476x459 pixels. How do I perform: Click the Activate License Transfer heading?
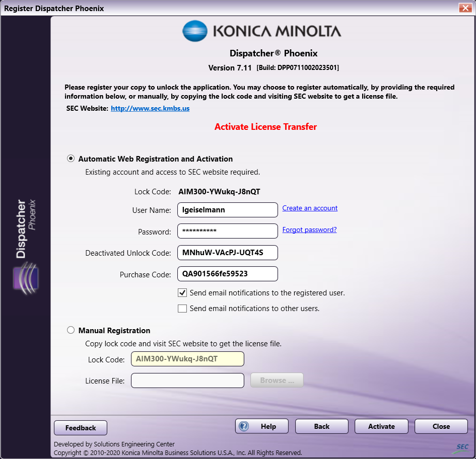click(x=265, y=127)
